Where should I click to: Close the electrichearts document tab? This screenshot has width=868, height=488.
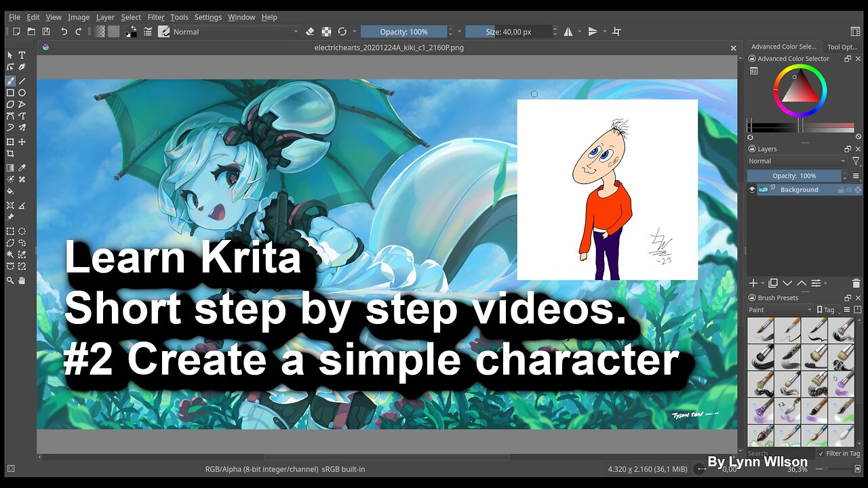point(733,48)
